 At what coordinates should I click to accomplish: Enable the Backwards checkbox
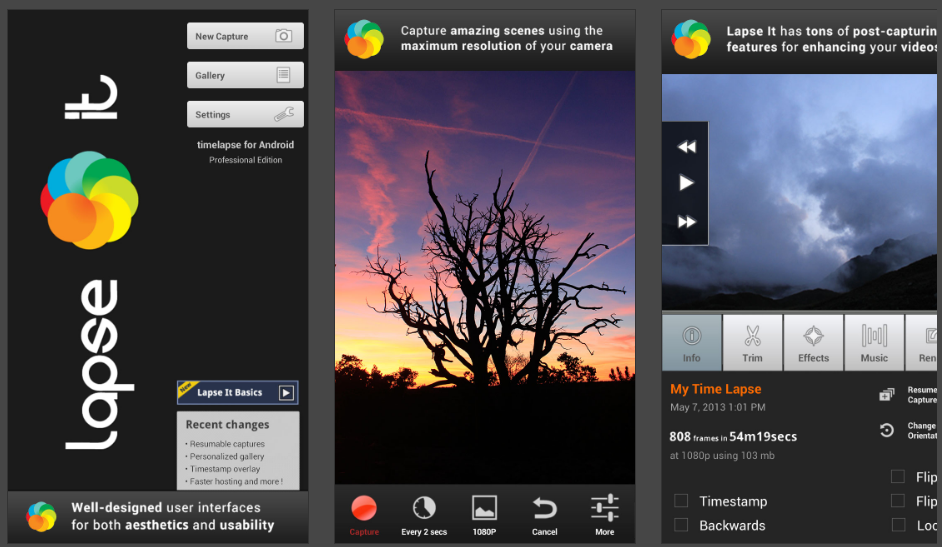click(681, 525)
